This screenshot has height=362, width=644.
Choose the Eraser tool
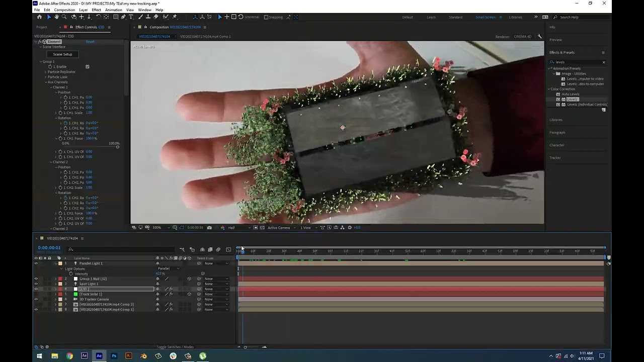pos(155,17)
